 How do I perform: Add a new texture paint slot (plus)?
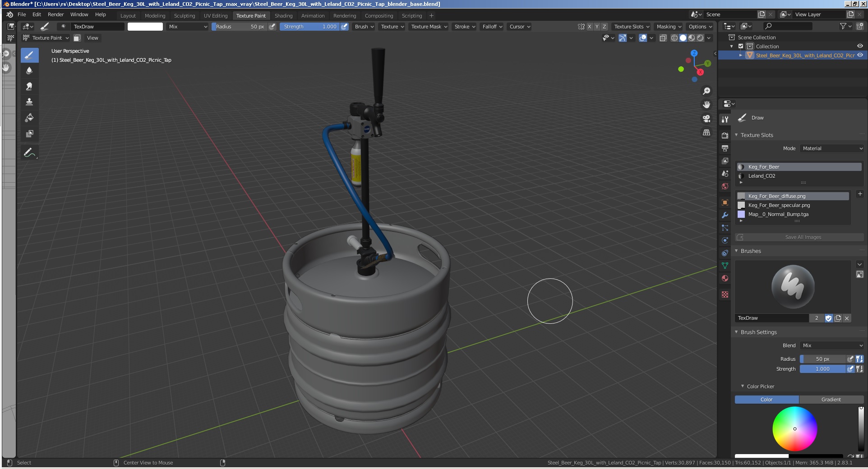click(860, 194)
